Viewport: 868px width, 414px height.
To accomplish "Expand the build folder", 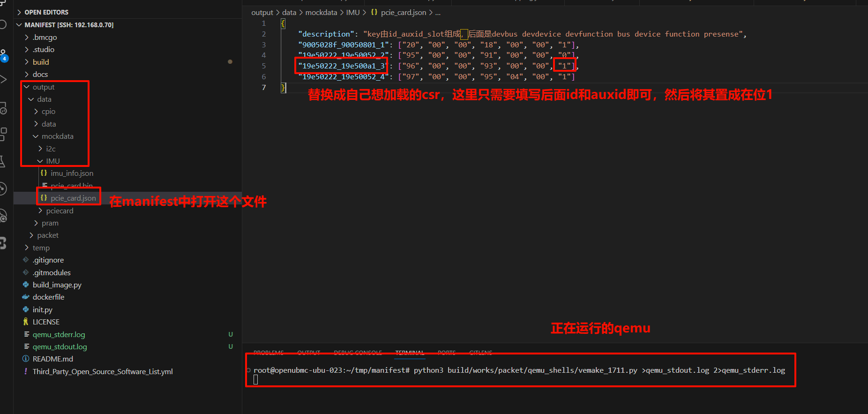I will [40, 62].
